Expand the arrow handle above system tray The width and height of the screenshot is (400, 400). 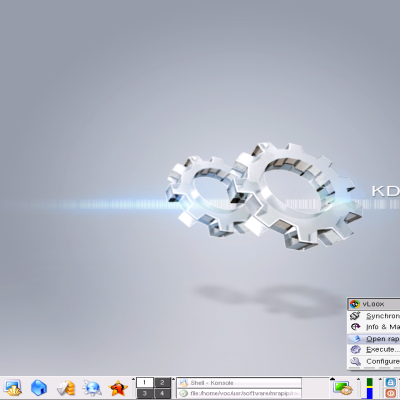click(x=332, y=379)
